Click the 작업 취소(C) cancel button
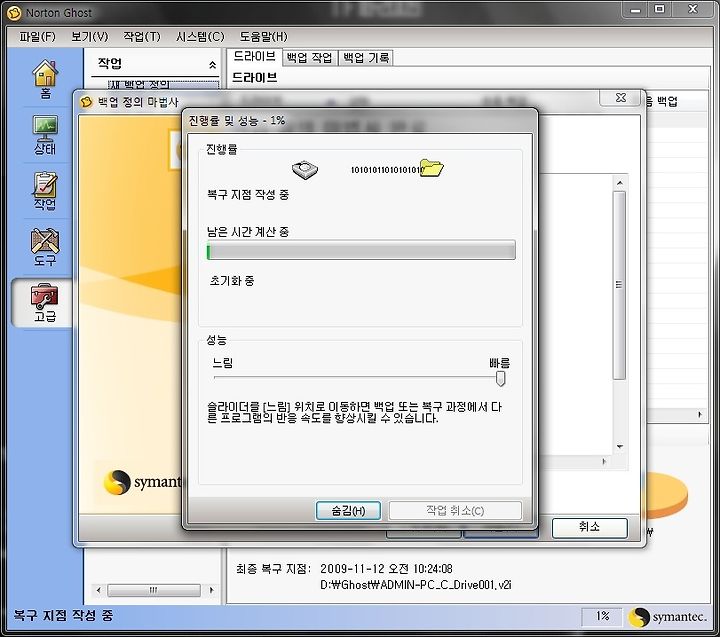This screenshot has width=720, height=637. [x=455, y=511]
